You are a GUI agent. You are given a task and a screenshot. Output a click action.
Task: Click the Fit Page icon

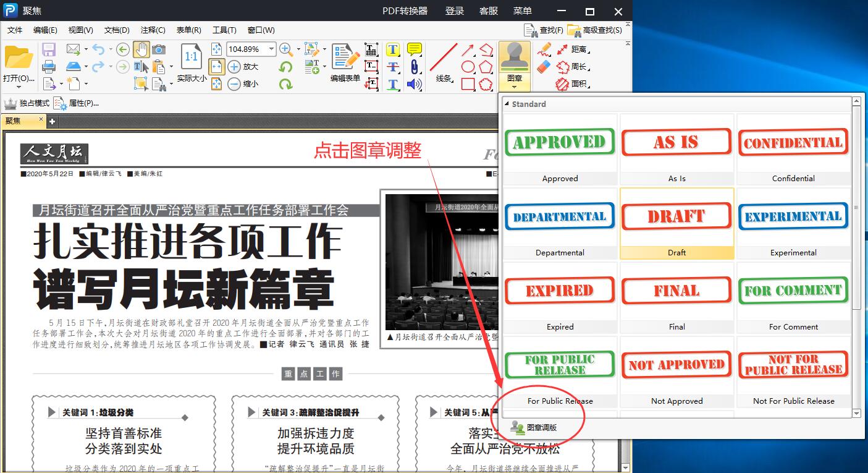coord(216,49)
